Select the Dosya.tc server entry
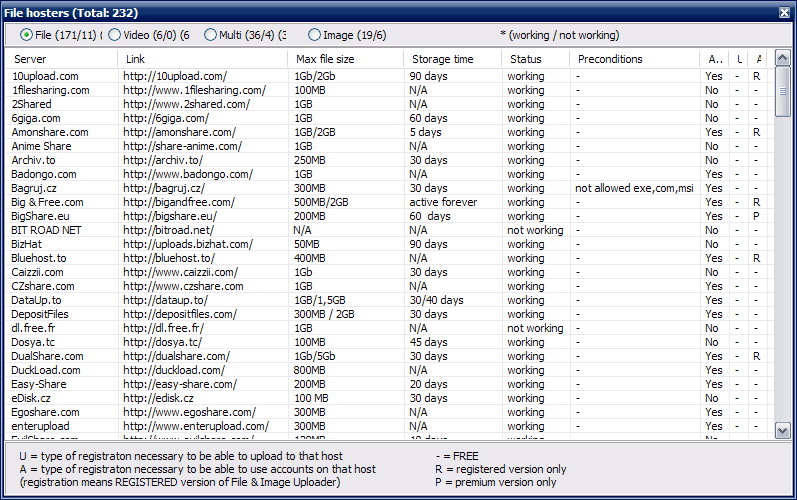The width and height of the screenshot is (797, 500). [x=33, y=342]
